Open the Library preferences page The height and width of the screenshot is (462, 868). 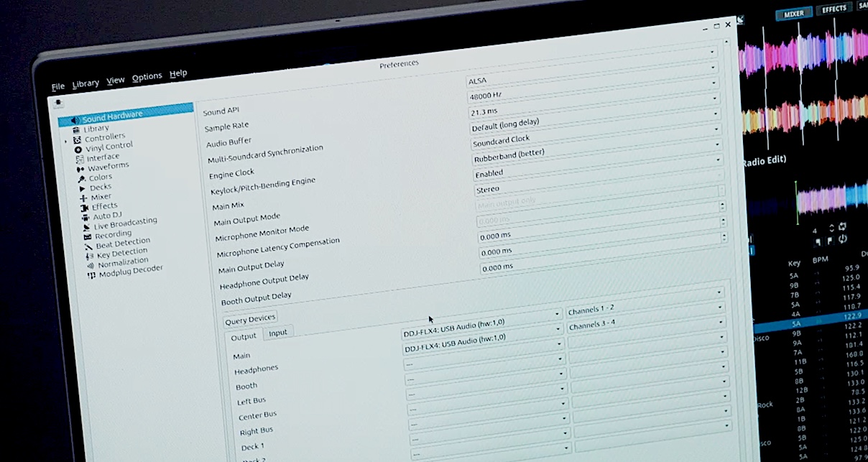(96, 129)
